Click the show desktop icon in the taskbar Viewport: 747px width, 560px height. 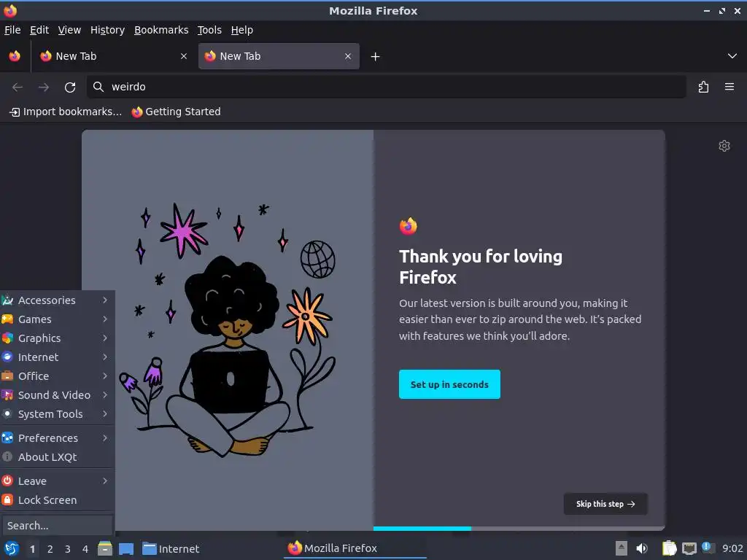pos(125,549)
